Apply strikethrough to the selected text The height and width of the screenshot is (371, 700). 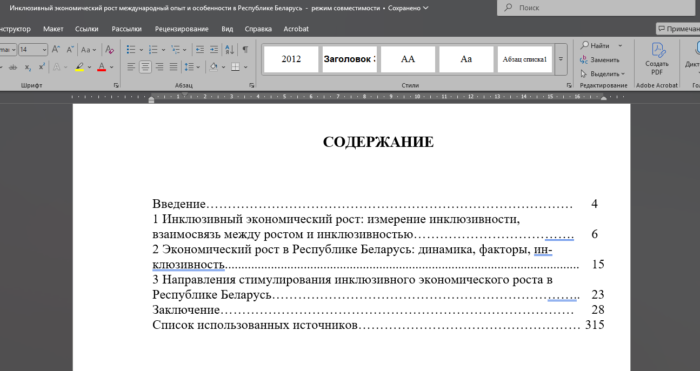click(13, 67)
